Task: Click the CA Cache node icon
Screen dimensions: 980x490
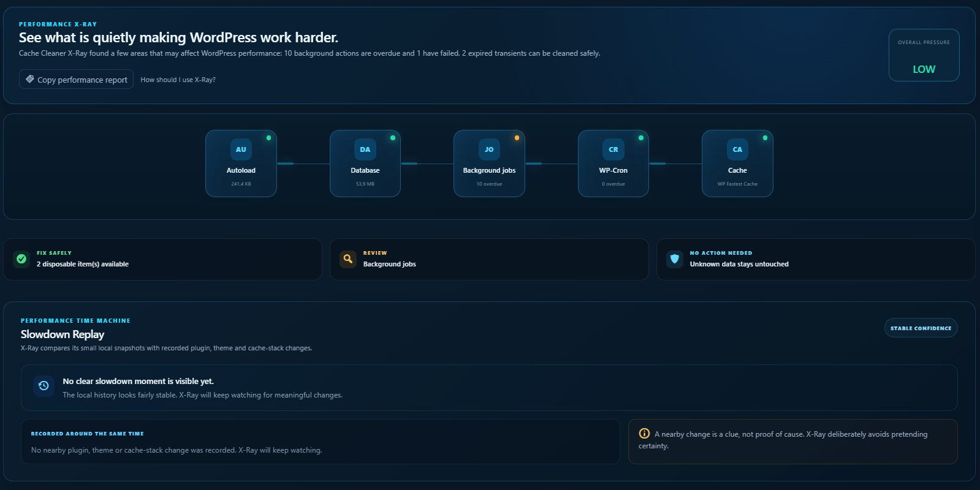Action: [x=737, y=149]
